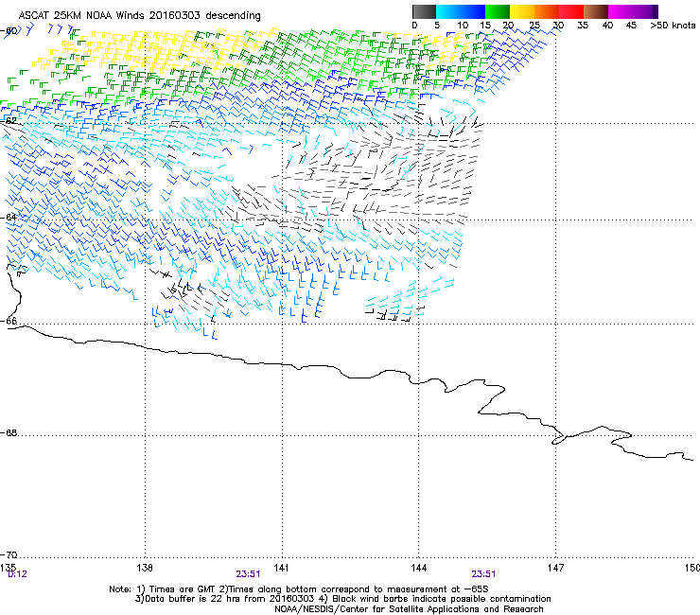Click the '-68' latitude label
Viewport: 700px width, 615px height.
(x=9, y=432)
